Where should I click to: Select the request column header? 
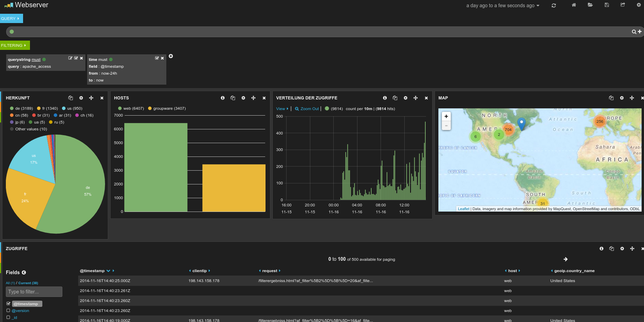[270, 271]
